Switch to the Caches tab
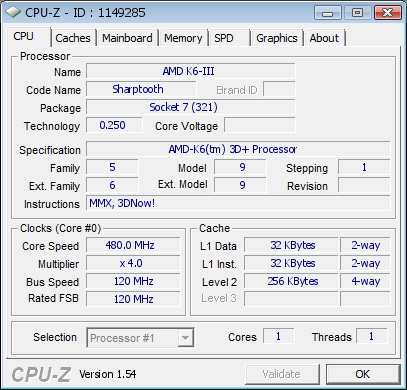The width and height of the screenshot is (407, 390). [73, 38]
